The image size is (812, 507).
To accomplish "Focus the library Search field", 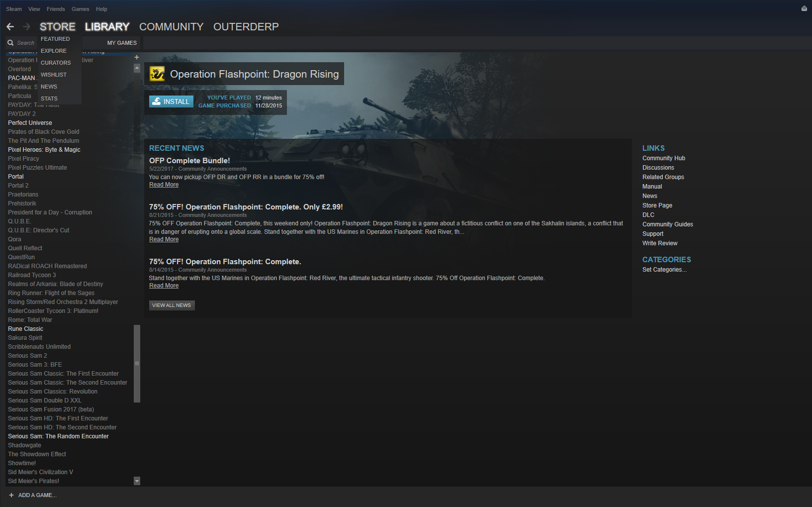I will click(x=26, y=43).
